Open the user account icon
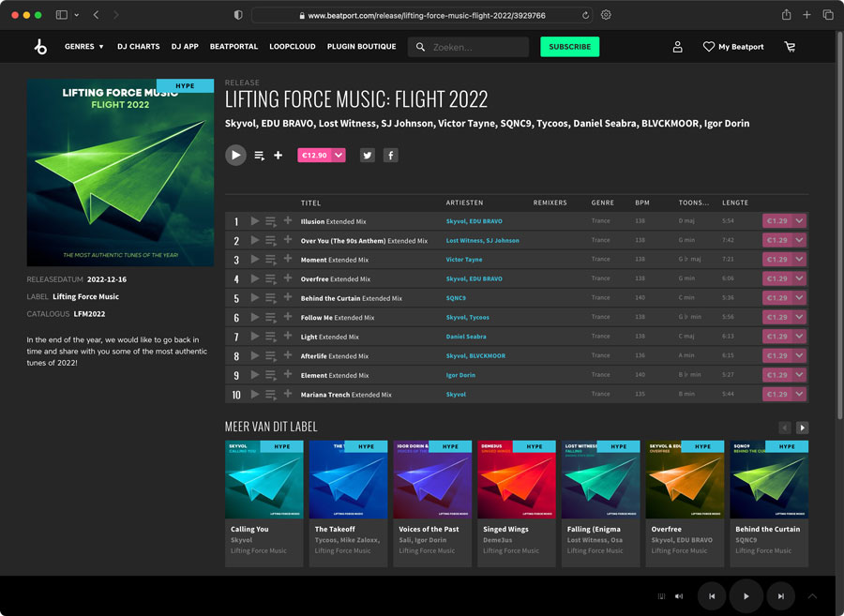The image size is (844, 616). 677,47
